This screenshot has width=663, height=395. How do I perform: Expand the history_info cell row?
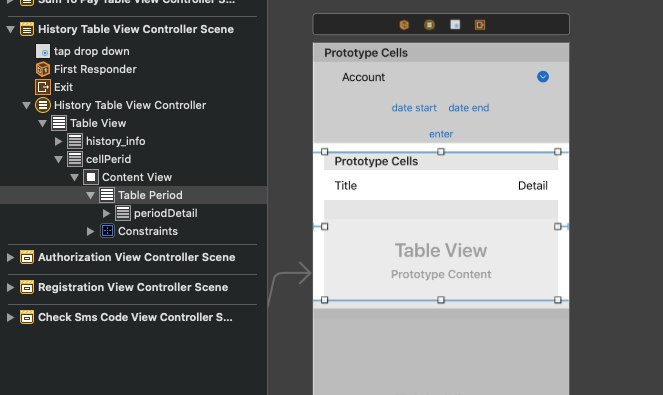[x=58, y=141]
